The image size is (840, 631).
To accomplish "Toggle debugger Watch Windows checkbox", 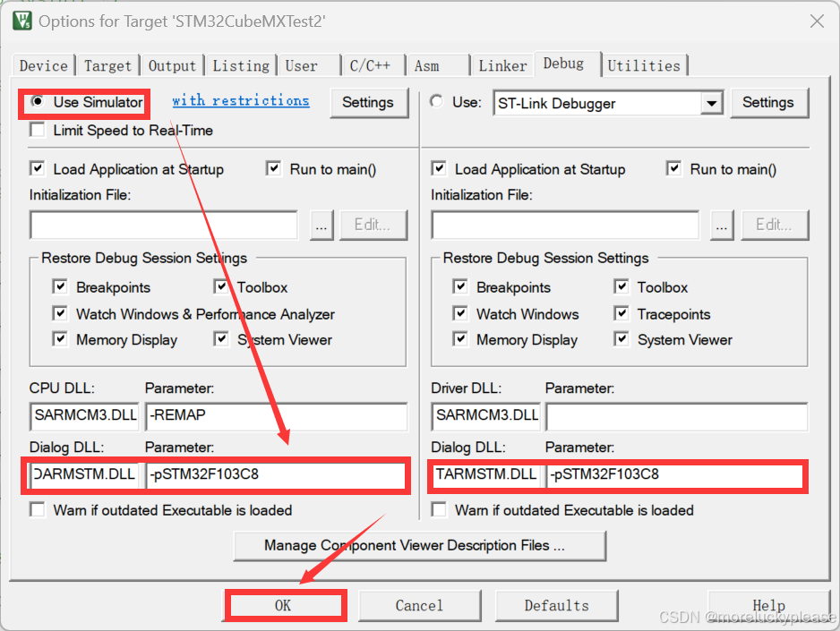I will (x=460, y=313).
